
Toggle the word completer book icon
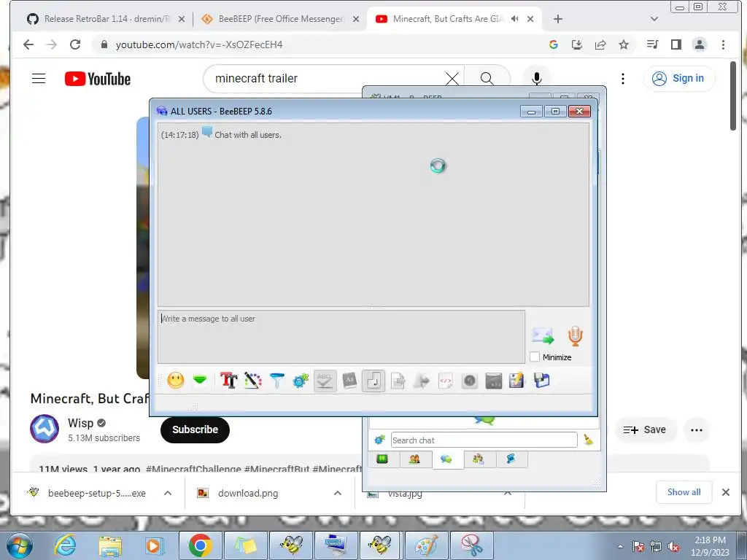[349, 381]
